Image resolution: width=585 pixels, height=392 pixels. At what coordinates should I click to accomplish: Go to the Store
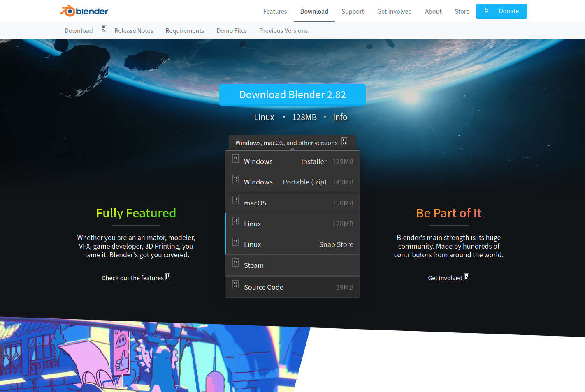coord(462,12)
